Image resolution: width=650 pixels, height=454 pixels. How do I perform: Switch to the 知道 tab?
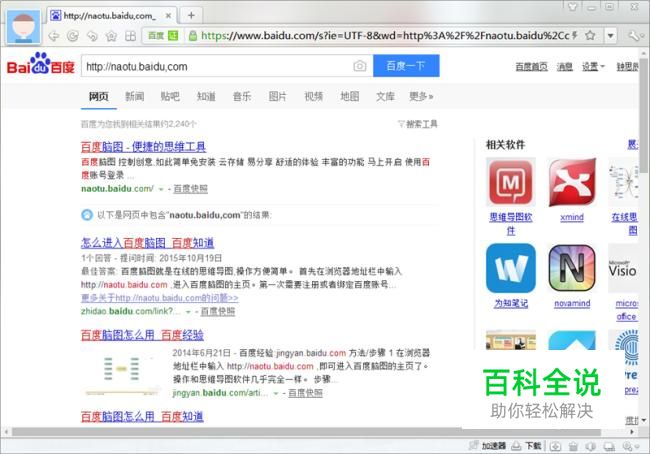tap(206, 97)
